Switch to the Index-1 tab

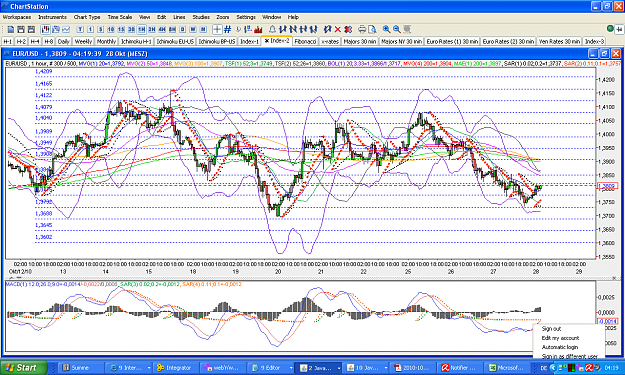point(250,41)
